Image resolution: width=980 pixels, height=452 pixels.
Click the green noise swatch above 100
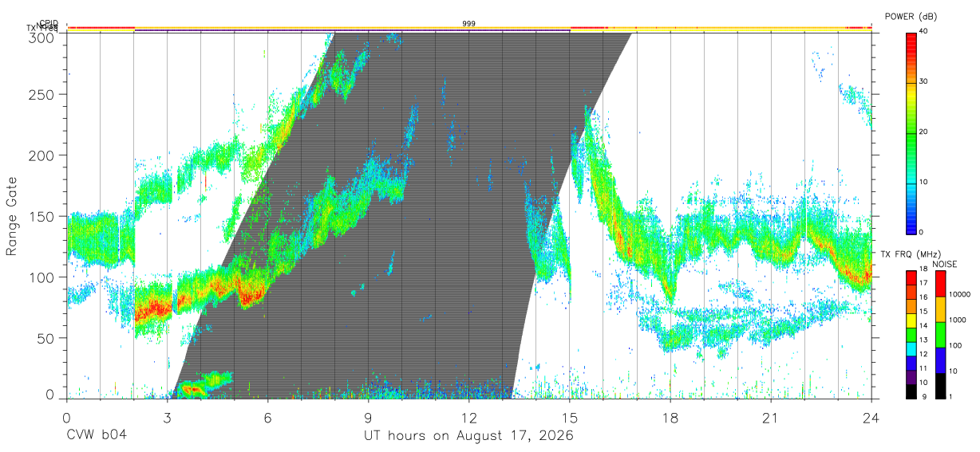939,335
